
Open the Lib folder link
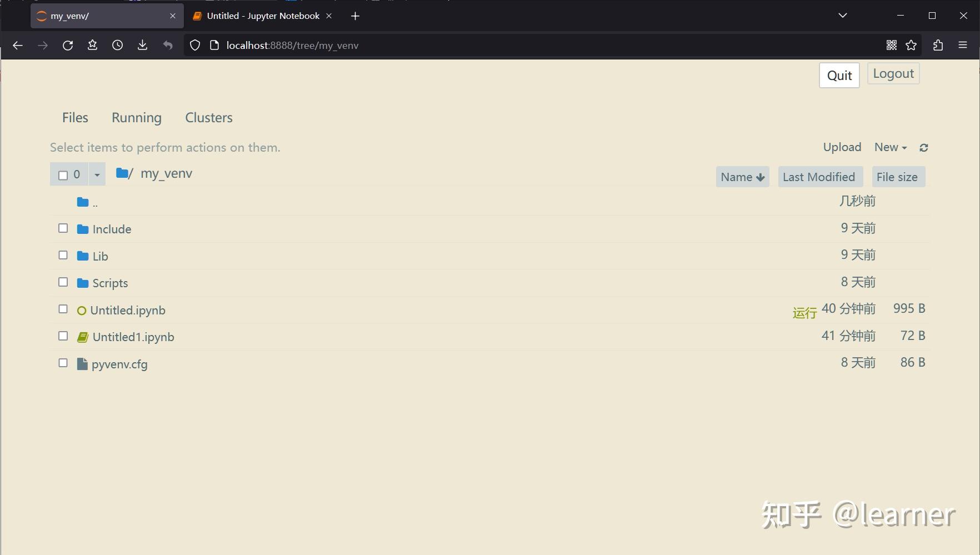pos(100,257)
